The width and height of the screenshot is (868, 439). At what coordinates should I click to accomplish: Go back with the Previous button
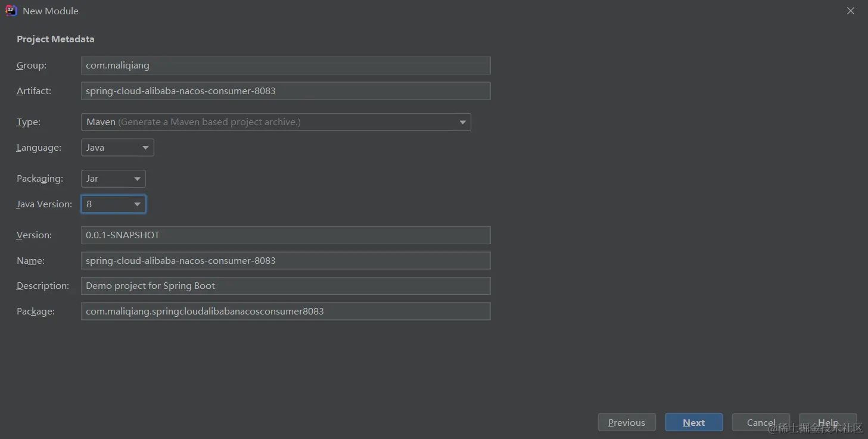[x=627, y=422]
